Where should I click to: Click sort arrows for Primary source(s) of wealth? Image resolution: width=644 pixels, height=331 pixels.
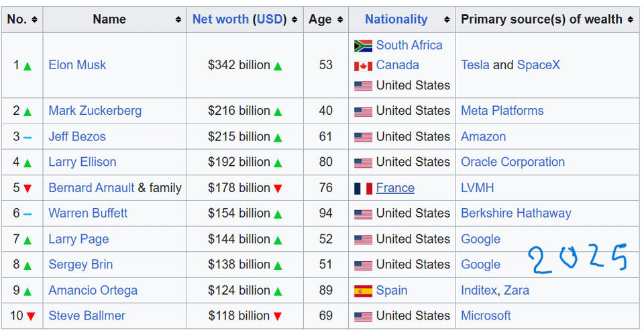tap(631, 19)
